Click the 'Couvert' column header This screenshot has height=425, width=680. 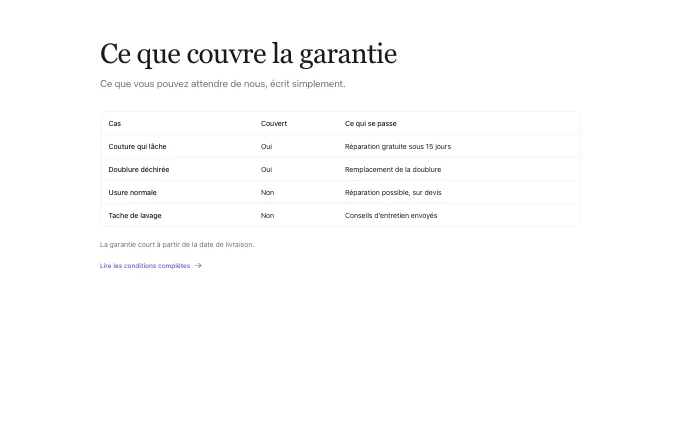(274, 124)
